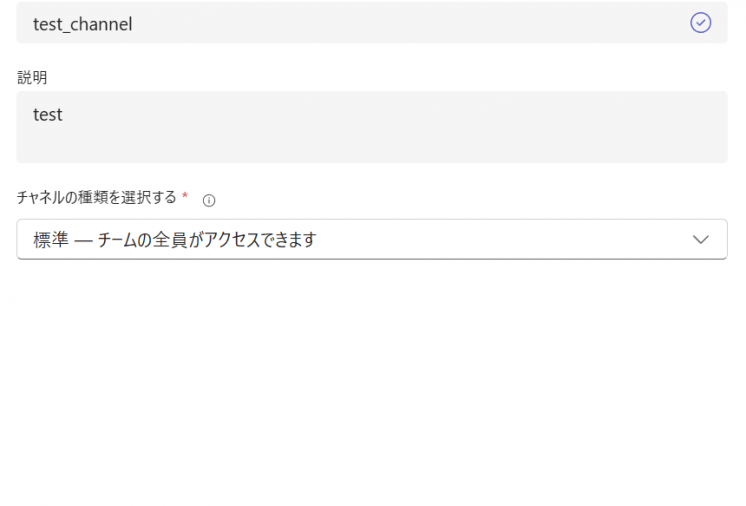Click the 標準 text in the dropdown

(x=50, y=240)
